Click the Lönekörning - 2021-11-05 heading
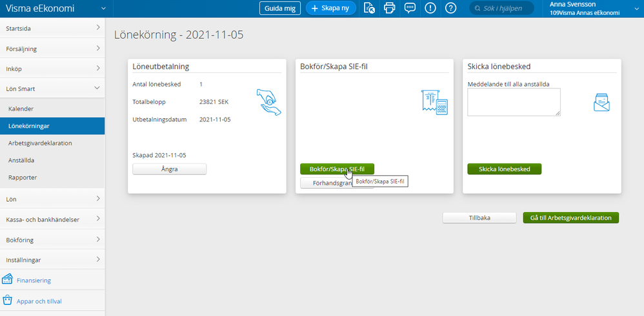 (179, 34)
